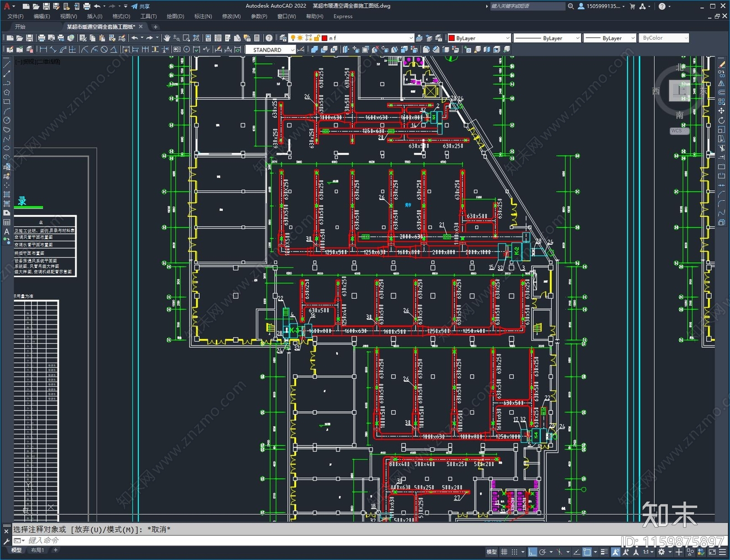Open the Layer Properties Manager icon
730x560 pixels.
283,38
